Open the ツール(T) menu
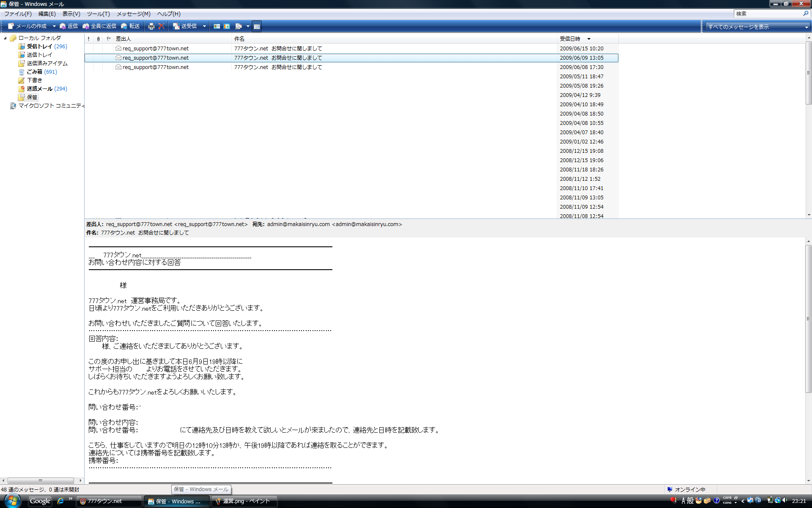The height and width of the screenshot is (508, 812). point(98,14)
